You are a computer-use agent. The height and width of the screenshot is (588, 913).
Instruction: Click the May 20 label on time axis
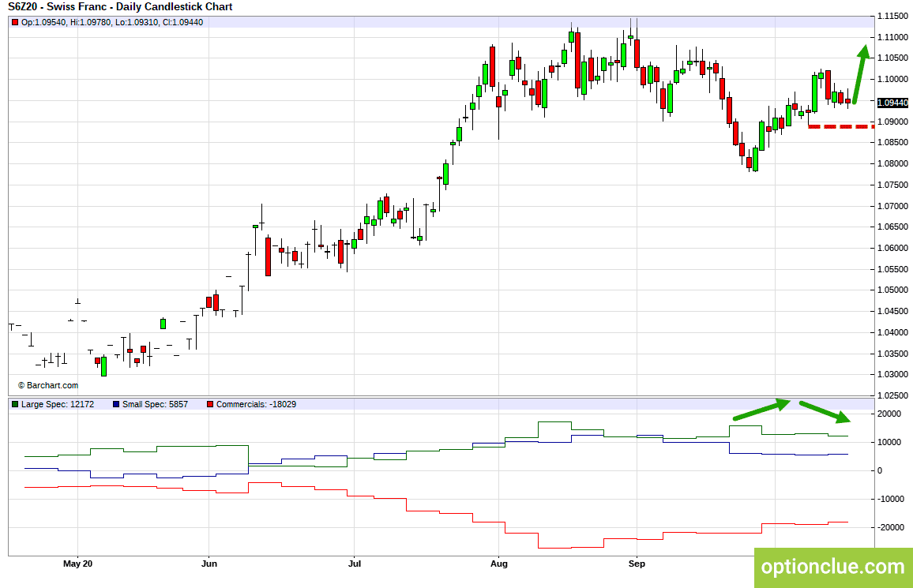point(78,564)
